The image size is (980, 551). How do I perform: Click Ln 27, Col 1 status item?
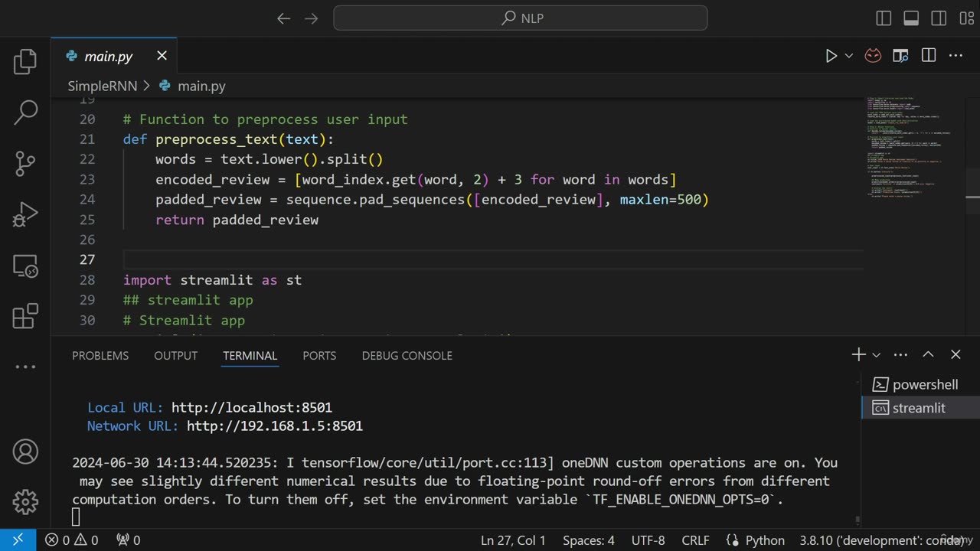point(513,540)
